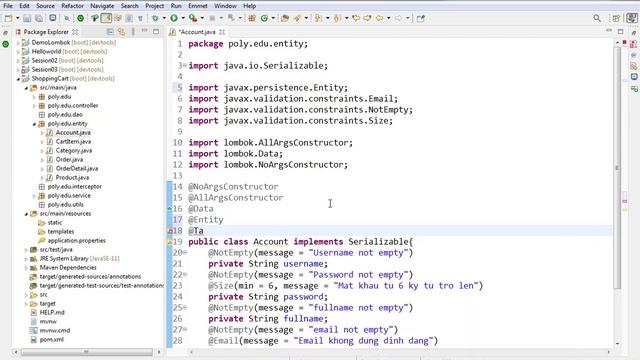
Task: Expand the poly.edu.controller package
Action: click(x=34, y=105)
